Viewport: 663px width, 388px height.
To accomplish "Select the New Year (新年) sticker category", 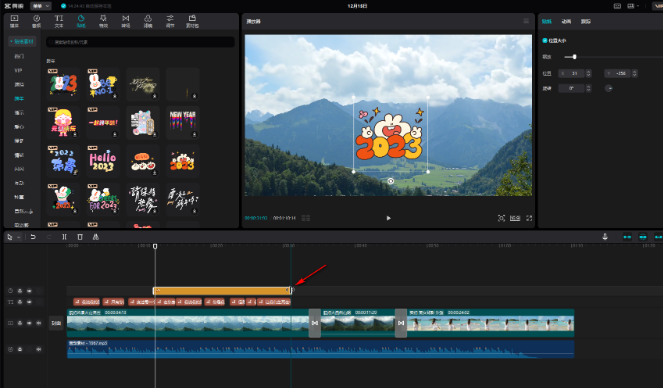I will pyautogui.click(x=19, y=98).
